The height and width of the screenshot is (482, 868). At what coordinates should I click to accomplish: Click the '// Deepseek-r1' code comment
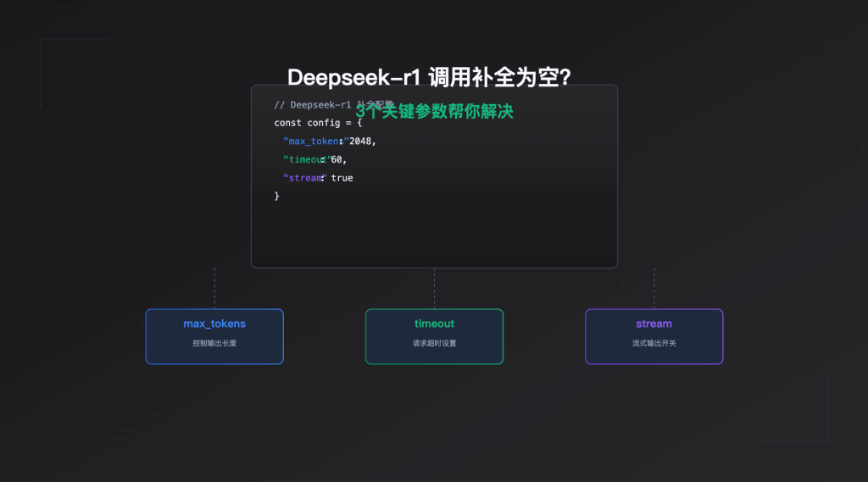[312, 105]
